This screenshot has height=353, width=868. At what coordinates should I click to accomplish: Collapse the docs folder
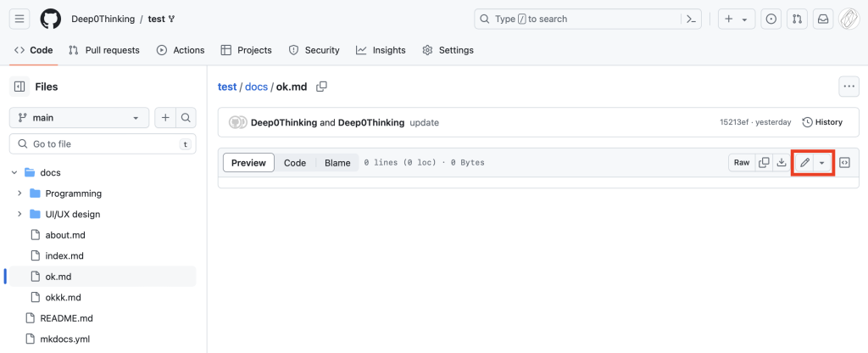tap(14, 173)
